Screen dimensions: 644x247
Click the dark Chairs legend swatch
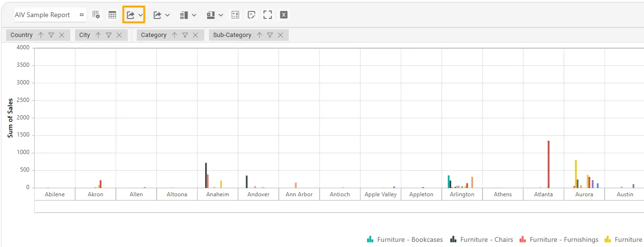click(454, 240)
